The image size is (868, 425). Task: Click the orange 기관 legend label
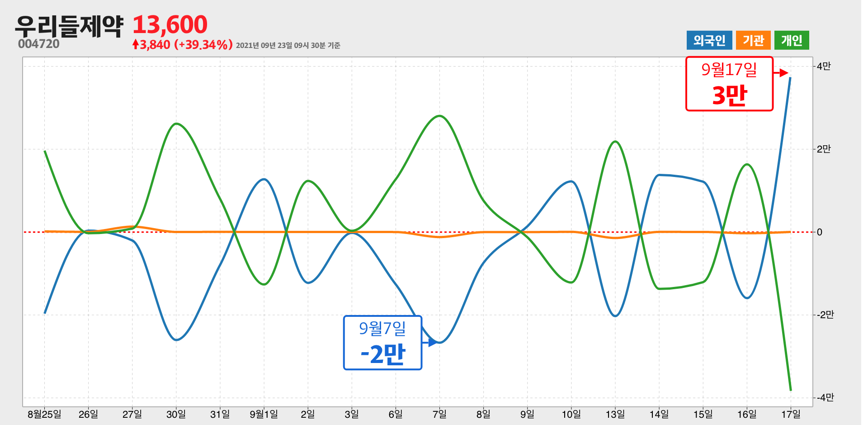[753, 40]
